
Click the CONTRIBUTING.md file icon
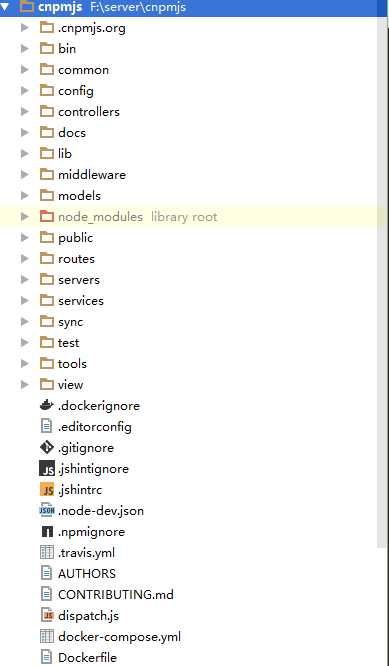[46, 594]
